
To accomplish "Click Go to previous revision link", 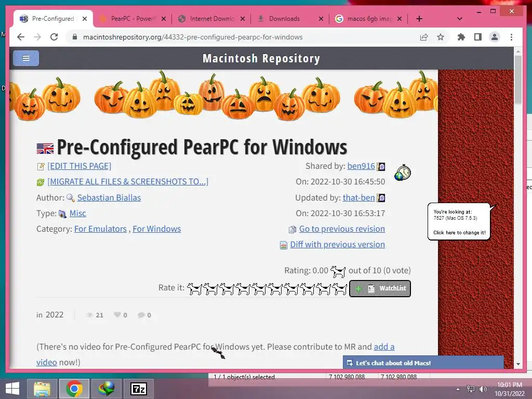I will click(342, 229).
